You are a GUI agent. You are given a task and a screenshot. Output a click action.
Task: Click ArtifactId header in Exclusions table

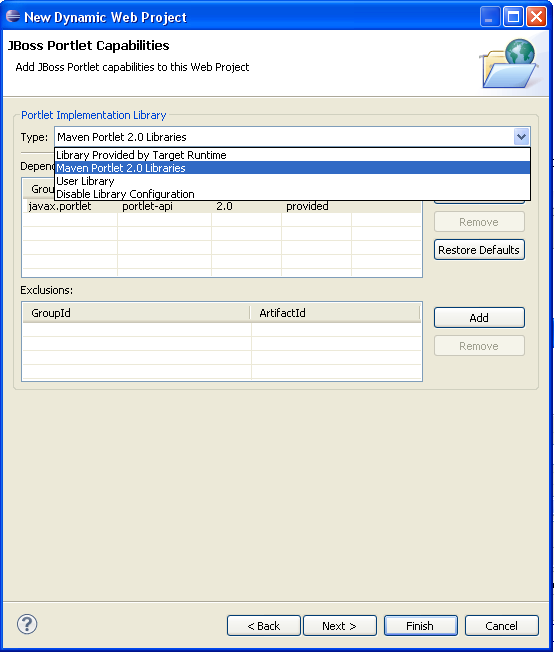335,313
